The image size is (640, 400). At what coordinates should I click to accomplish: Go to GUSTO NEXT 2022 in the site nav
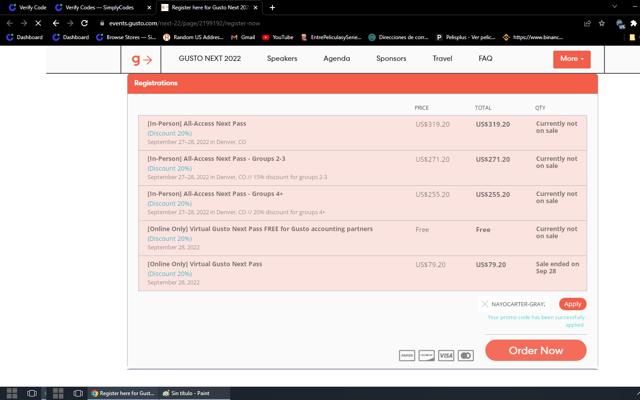210,58
